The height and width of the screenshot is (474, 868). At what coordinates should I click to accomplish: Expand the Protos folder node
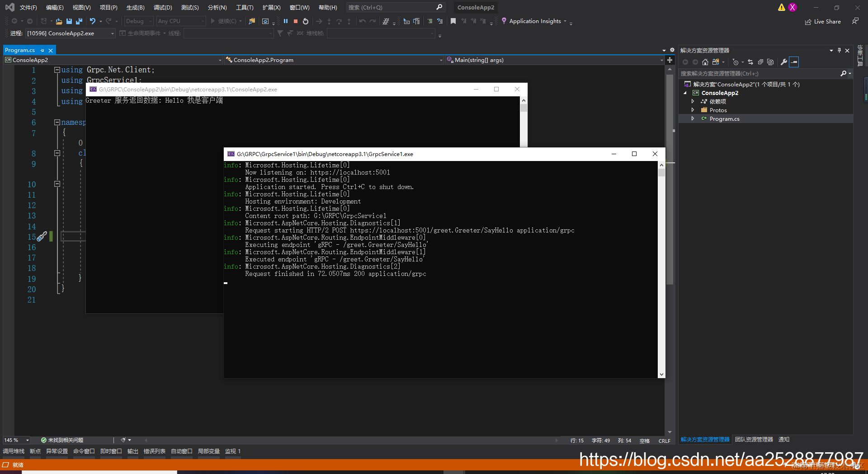click(693, 110)
